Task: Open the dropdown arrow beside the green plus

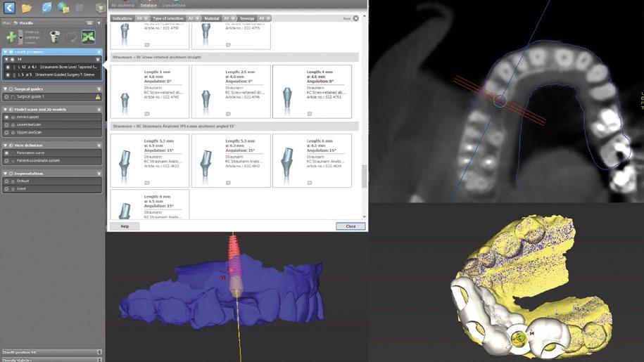Action: coord(21,37)
